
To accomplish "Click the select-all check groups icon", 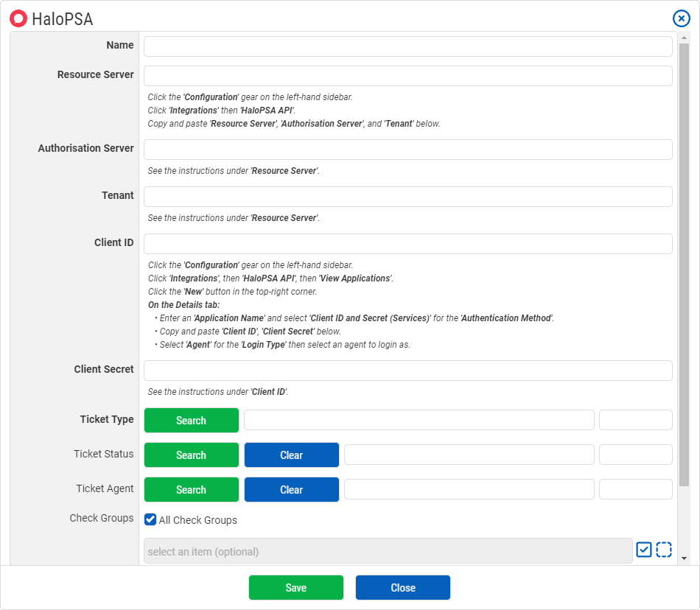I will 643,550.
